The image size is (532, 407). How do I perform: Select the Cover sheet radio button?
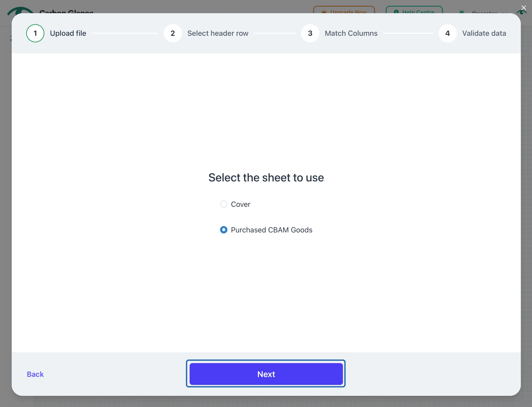coord(224,204)
